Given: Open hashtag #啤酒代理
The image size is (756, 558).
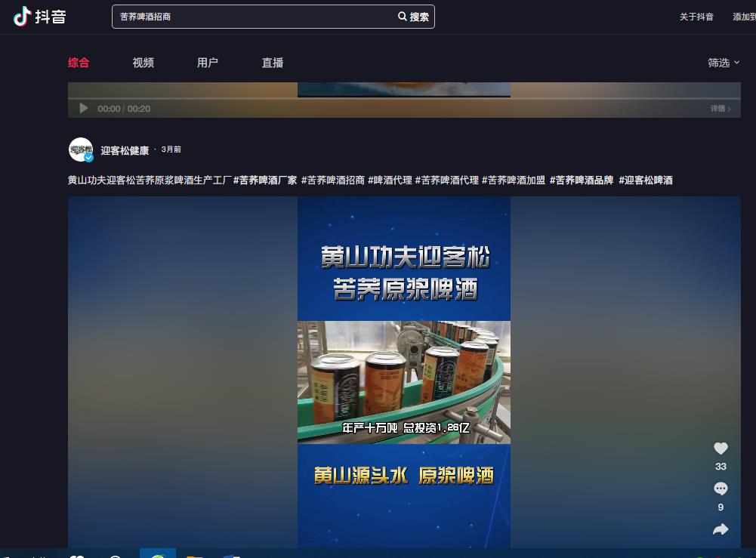Looking at the screenshot, I should [390, 180].
